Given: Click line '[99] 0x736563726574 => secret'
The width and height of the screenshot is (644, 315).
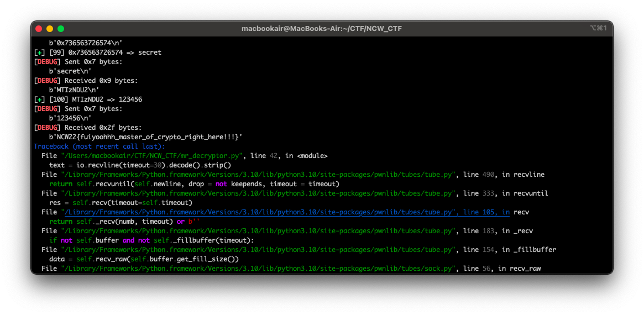Looking at the screenshot, I should coord(98,53).
